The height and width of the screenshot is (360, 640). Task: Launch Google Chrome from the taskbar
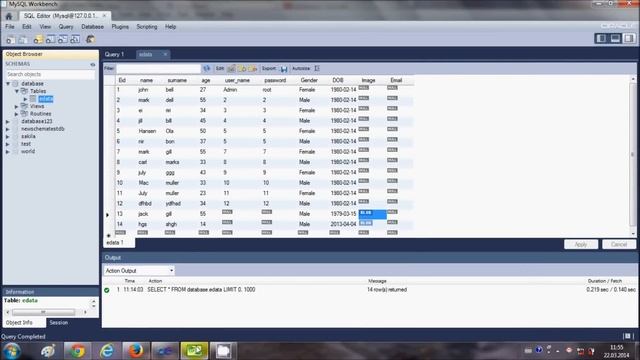(77, 351)
